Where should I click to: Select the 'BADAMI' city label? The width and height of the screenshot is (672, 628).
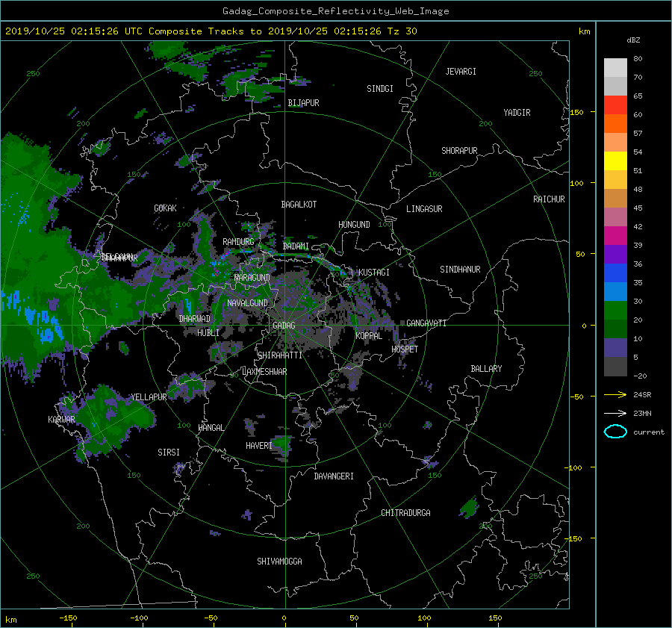[x=296, y=246]
